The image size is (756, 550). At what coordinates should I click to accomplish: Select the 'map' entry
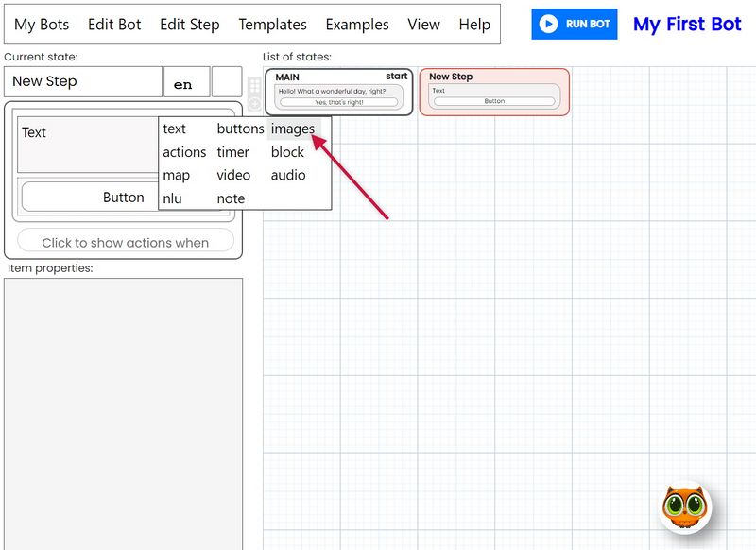tap(175, 175)
